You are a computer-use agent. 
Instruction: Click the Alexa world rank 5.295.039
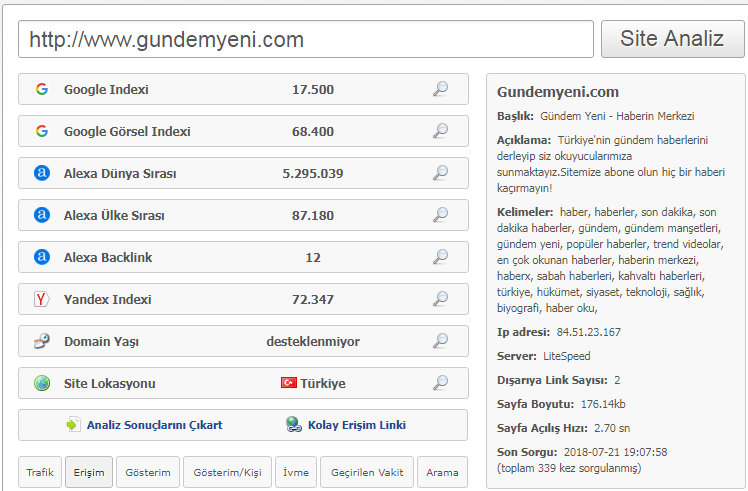313,173
